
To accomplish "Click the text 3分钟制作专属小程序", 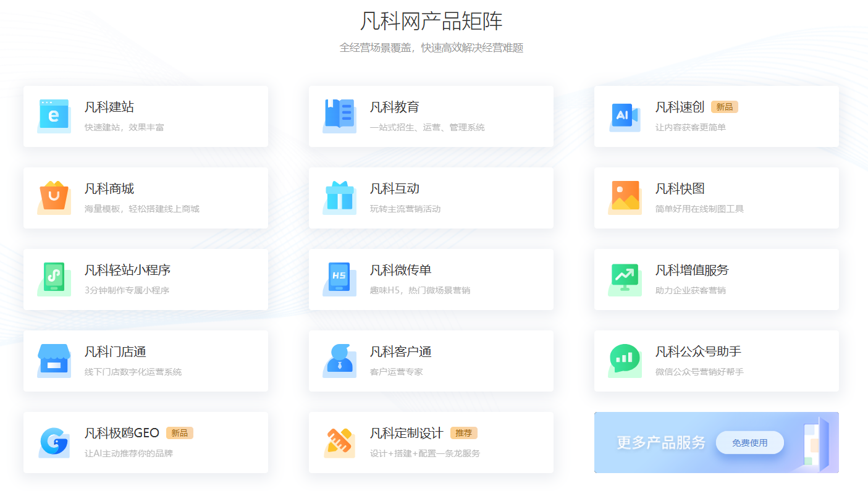I will pos(127,290).
